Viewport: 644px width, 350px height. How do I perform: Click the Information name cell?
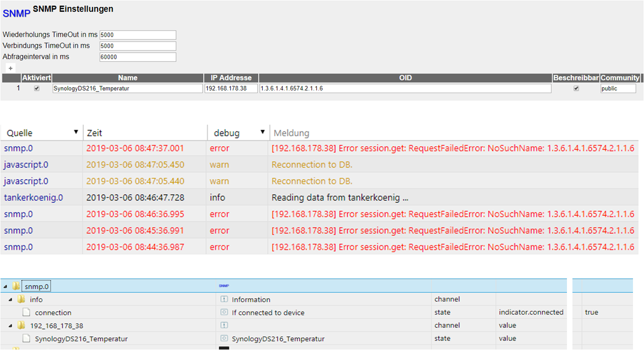click(x=251, y=299)
